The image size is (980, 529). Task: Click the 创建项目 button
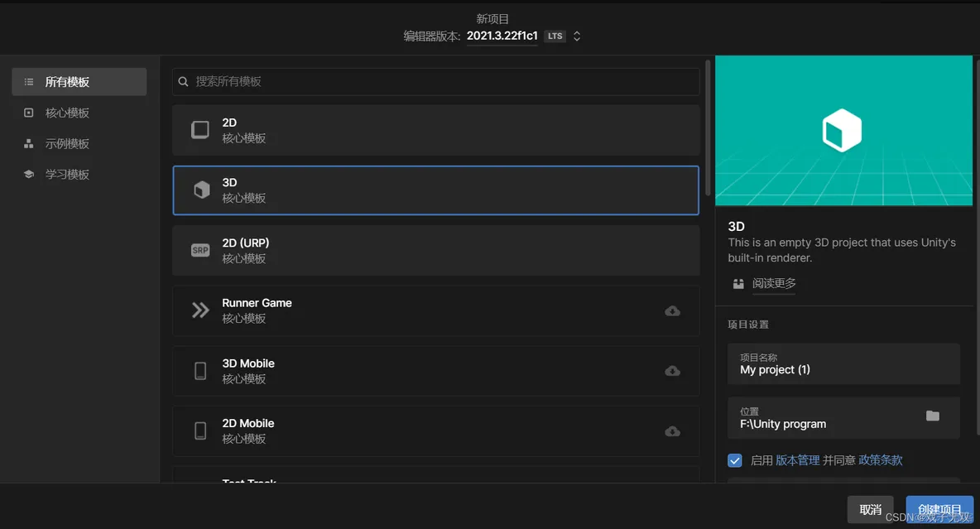(939, 510)
